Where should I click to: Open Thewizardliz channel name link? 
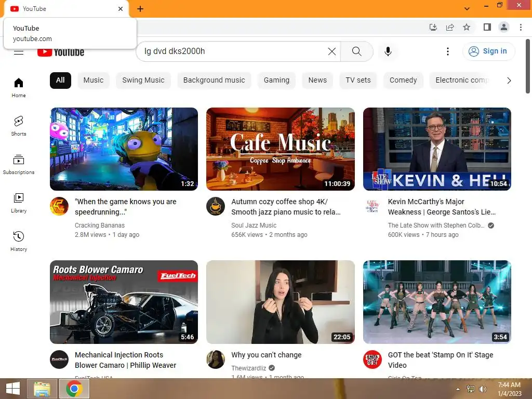pyautogui.click(x=249, y=368)
